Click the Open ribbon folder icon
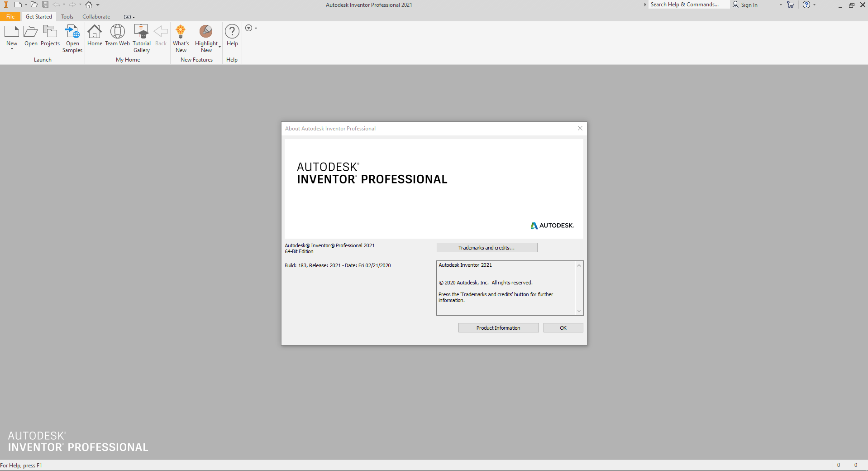This screenshot has height=471, width=868. pyautogui.click(x=31, y=32)
